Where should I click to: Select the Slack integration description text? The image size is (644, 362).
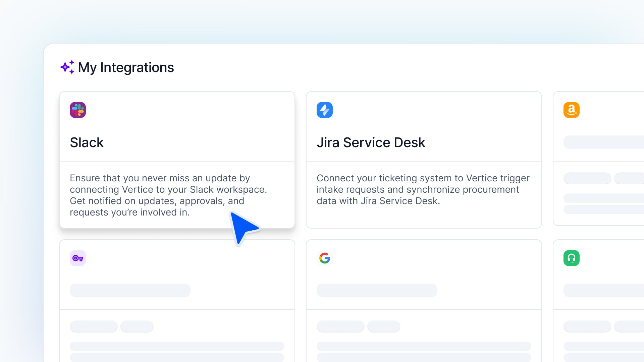[x=168, y=195]
